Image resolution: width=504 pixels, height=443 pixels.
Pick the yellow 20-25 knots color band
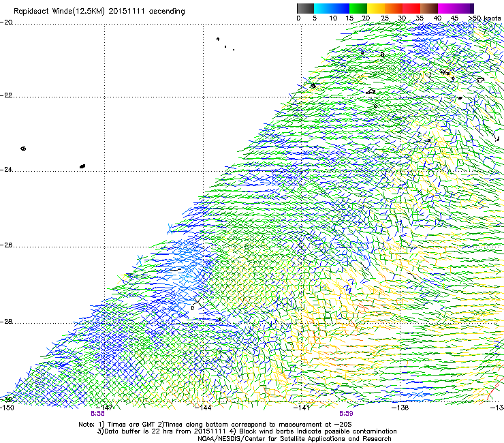376,8
